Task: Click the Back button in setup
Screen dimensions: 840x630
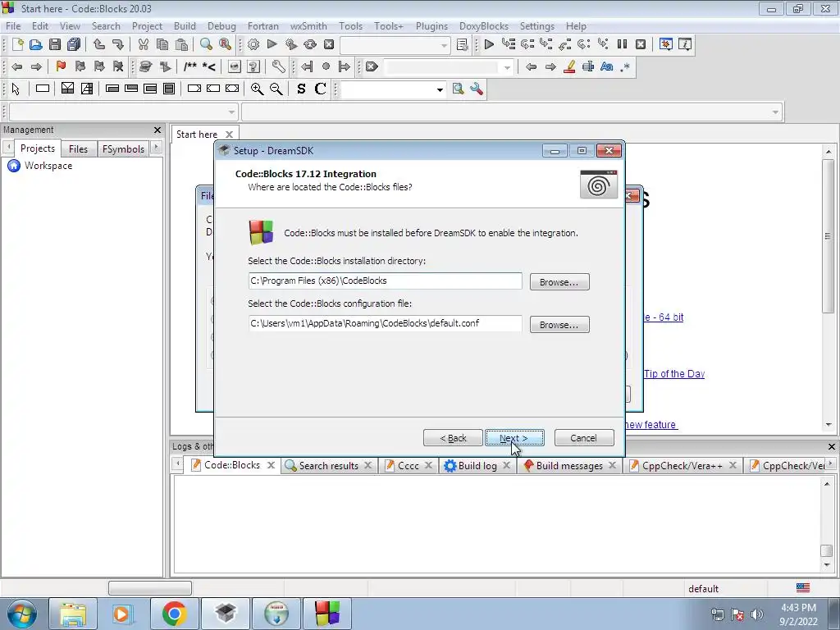Action: click(453, 438)
